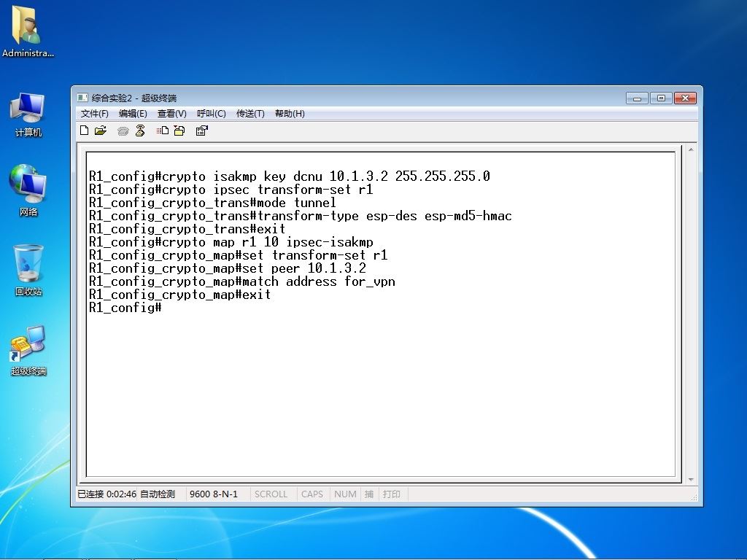Click the NUM status indicator
Image resolution: width=747 pixels, height=560 pixels.
tap(345, 494)
